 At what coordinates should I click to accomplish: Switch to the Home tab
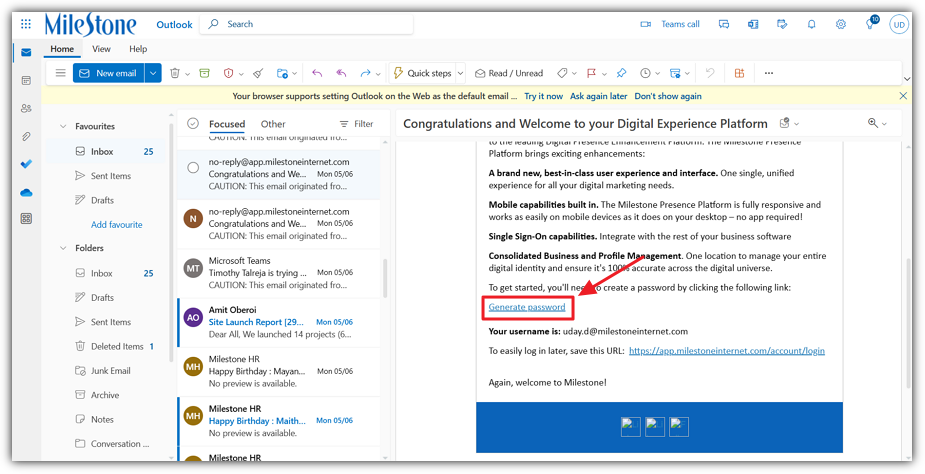[62, 49]
